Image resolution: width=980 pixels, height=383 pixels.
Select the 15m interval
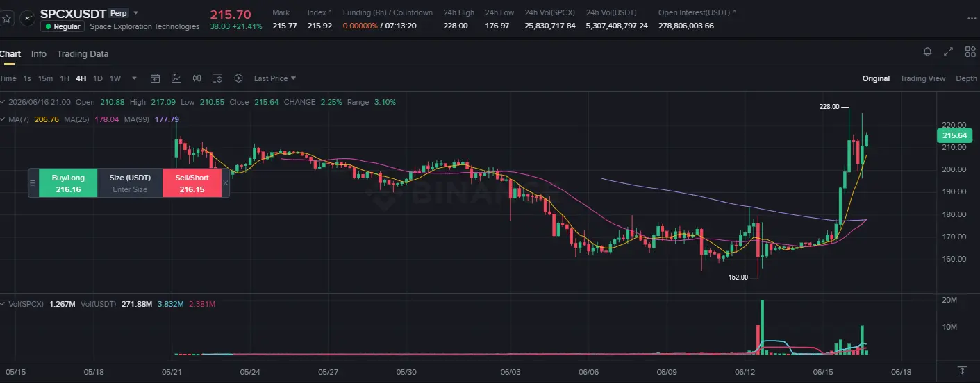point(45,78)
